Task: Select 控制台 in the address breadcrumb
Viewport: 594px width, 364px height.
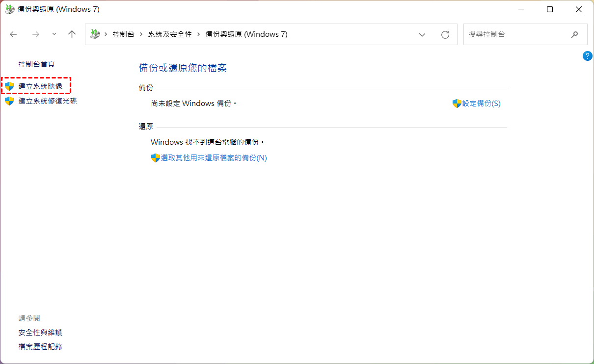Action: [123, 34]
